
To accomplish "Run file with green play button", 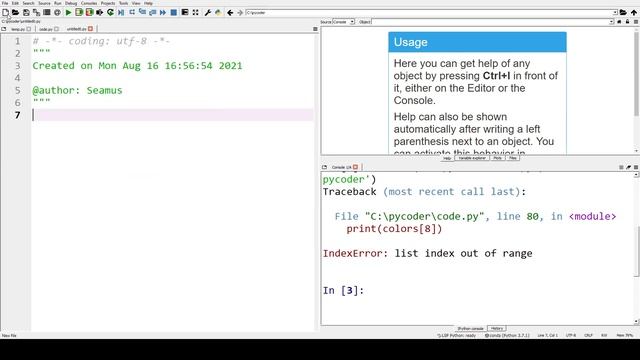I will tap(69, 13).
